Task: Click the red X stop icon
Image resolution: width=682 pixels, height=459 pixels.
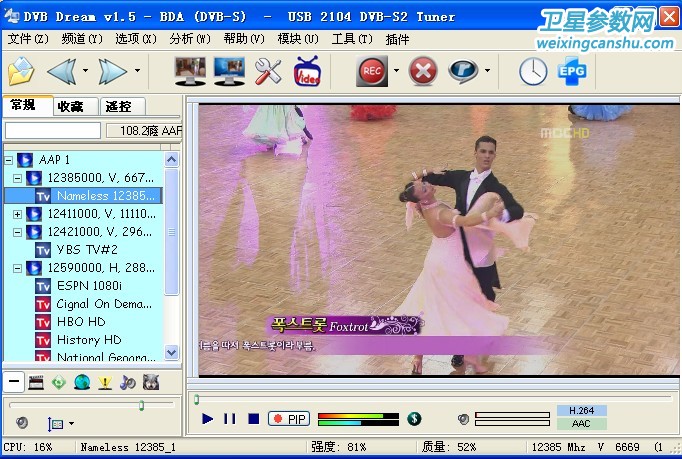Action: 424,71
